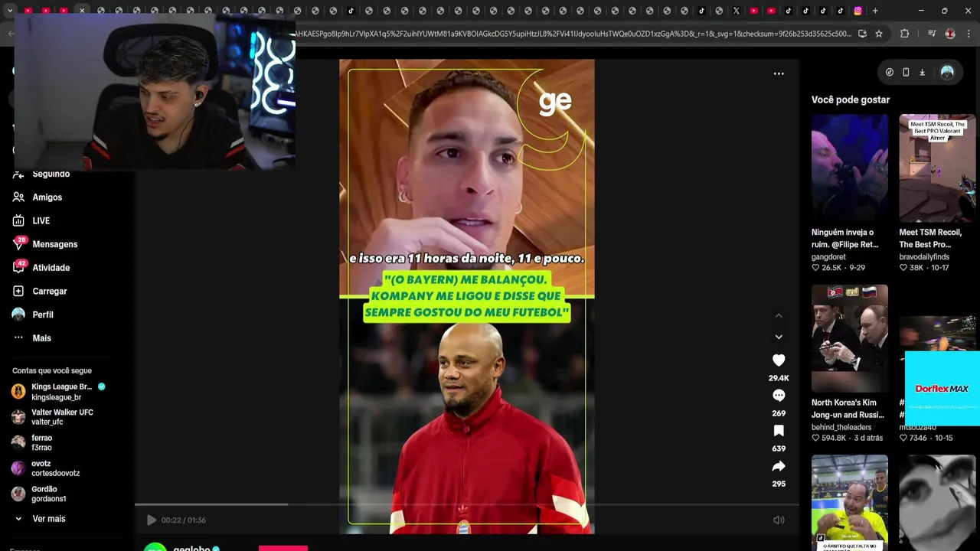Image resolution: width=980 pixels, height=551 pixels.
Task: Click the install app icon in address bar
Action: pyautogui.click(x=862, y=34)
